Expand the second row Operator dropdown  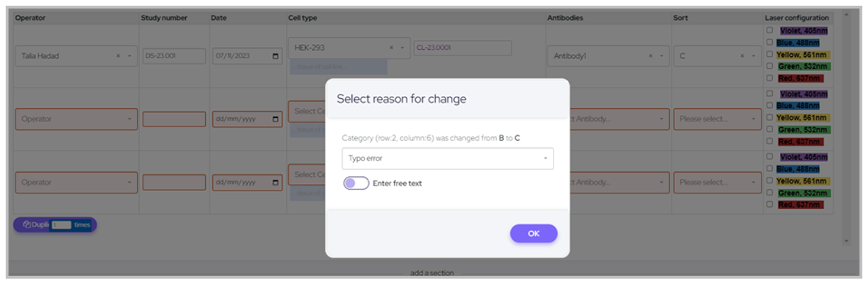coord(77,119)
